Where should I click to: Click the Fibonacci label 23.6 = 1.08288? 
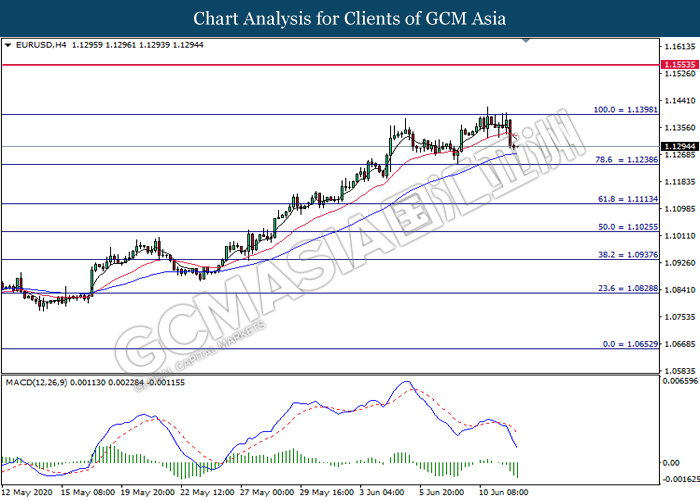click(628, 288)
